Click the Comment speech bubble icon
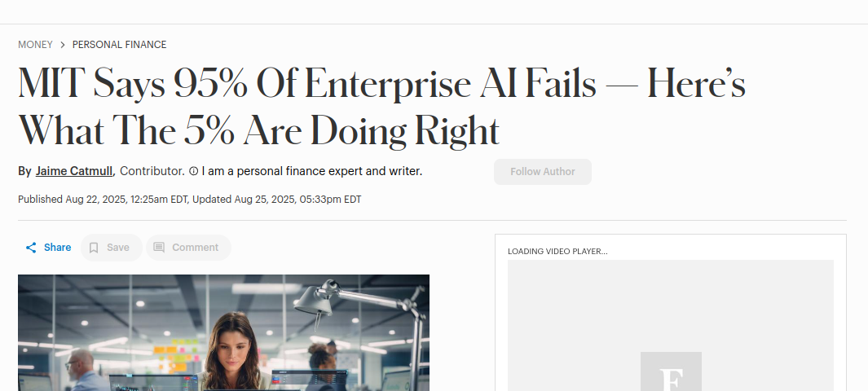 159,248
